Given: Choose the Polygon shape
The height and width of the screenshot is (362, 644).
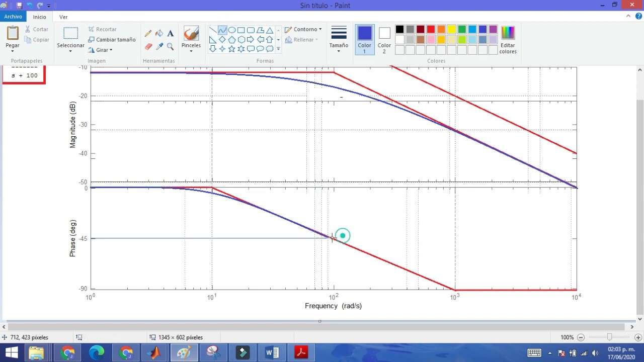Looking at the screenshot, I should (260, 30).
